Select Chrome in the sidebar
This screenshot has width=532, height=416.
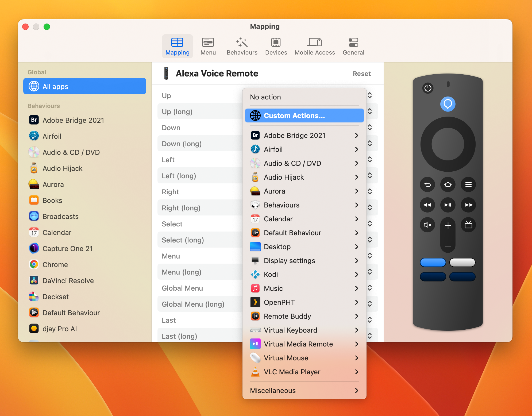click(x=84, y=264)
